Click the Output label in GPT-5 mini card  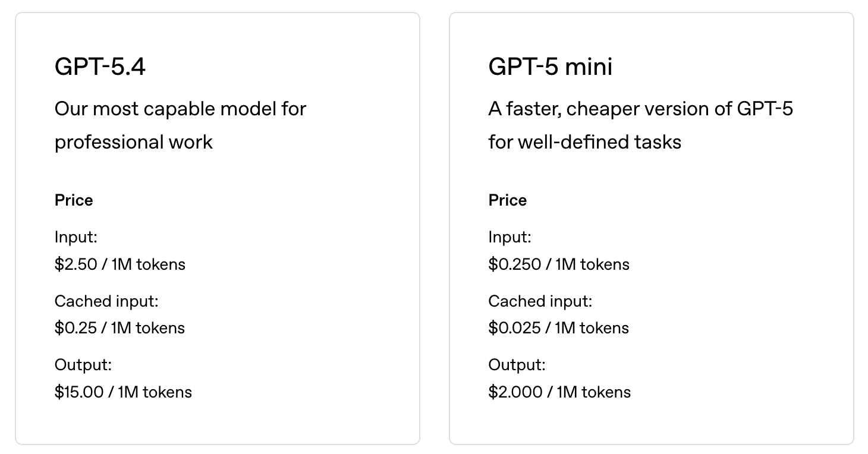click(517, 365)
